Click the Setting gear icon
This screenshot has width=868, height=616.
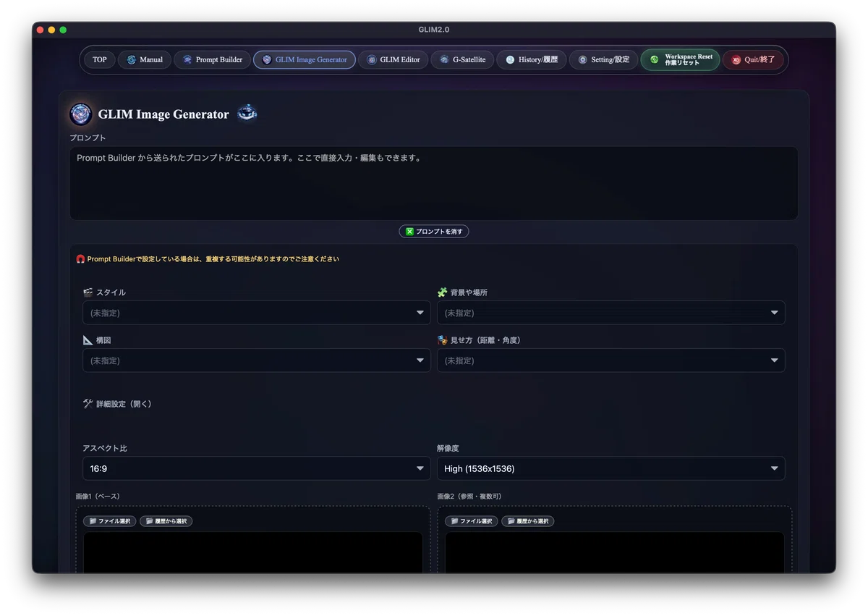pyautogui.click(x=583, y=59)
